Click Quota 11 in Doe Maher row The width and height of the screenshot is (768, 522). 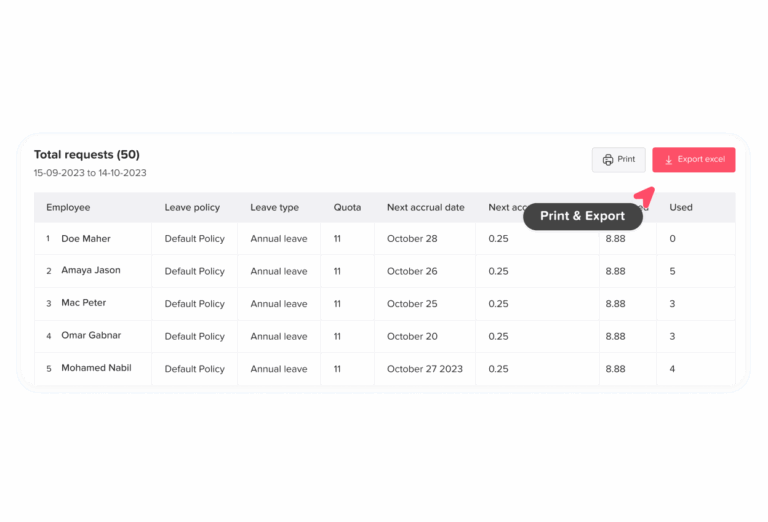[x=337, y=238]
